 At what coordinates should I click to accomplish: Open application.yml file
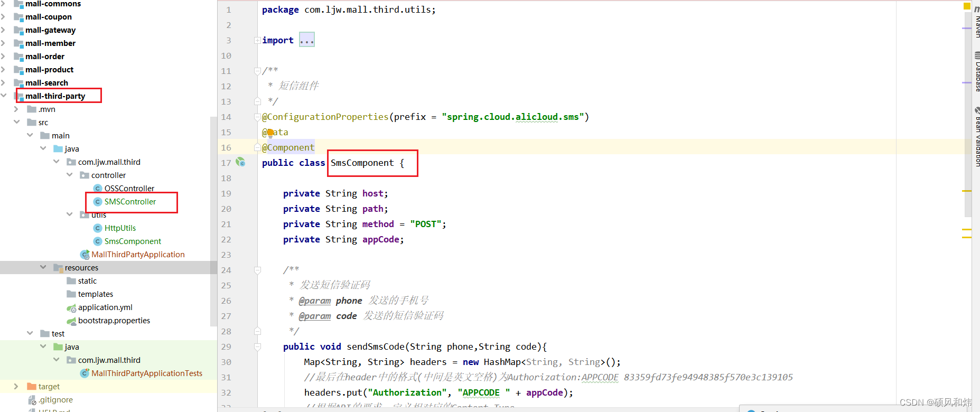[105, 307]
